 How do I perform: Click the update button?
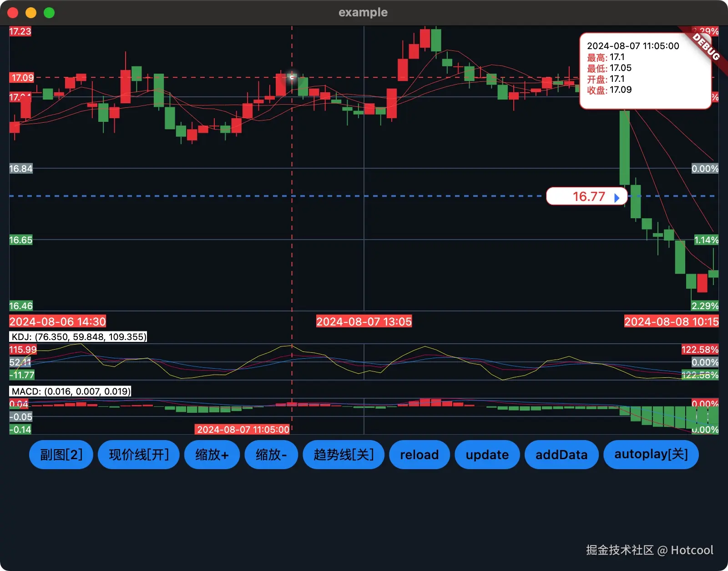[x=487, y=454]
